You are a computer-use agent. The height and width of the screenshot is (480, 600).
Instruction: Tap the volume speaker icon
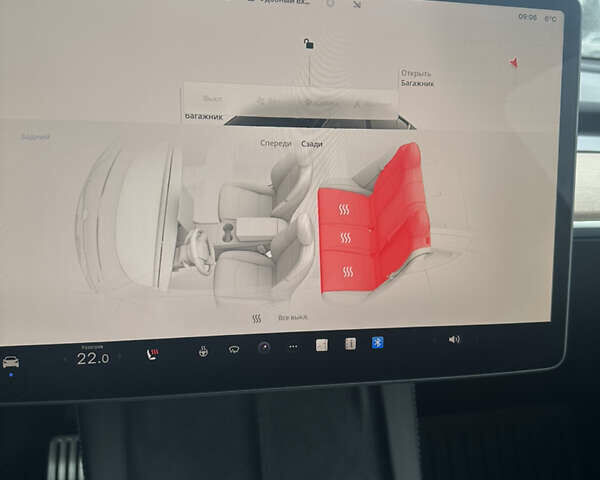pos(454,339)
